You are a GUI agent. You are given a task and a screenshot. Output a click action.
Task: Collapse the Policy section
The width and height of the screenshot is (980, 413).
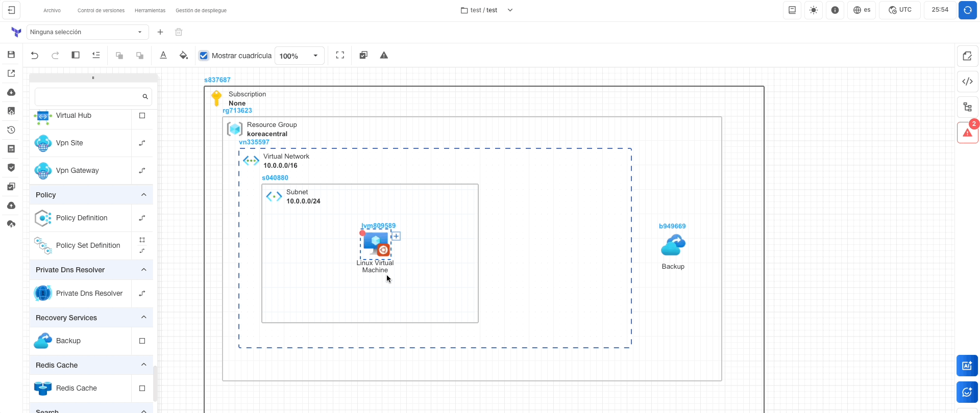[143, 195]
